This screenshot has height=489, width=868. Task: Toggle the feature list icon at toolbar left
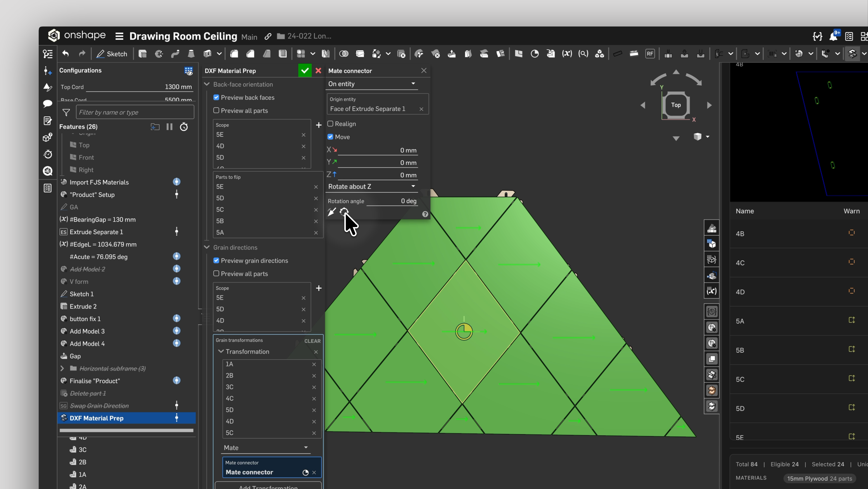[x=48, y=54]
